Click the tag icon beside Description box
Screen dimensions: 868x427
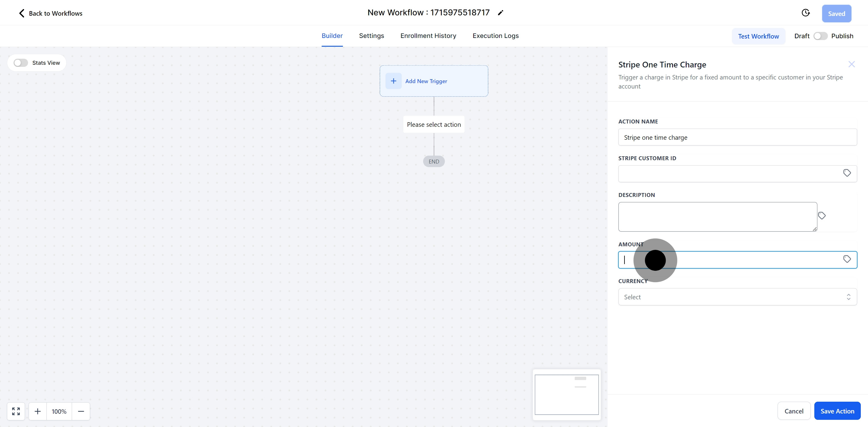pos(822,216)
